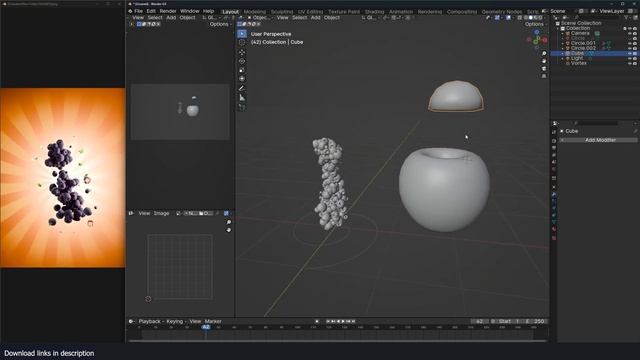640x360 pixels.
Task: Open the File menu
Action: [139, 11]
